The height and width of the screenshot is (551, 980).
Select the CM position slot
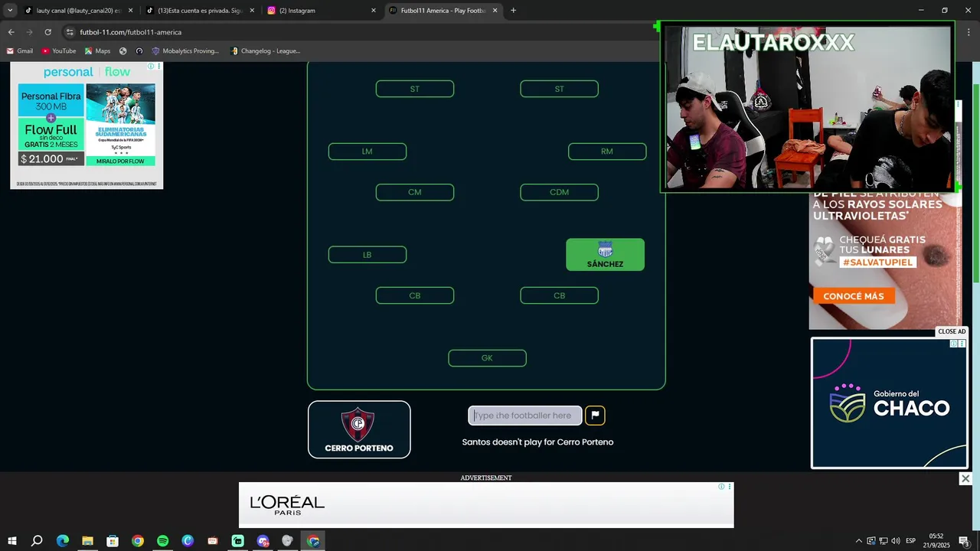point(415,192)
